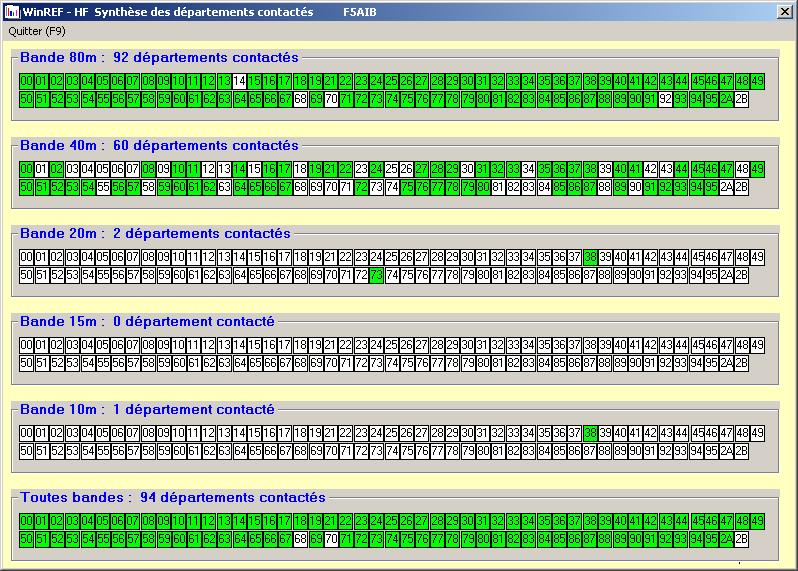Click green department 38 in Bande 10m
Screen dimensions: 798x571
click(590, 433)
